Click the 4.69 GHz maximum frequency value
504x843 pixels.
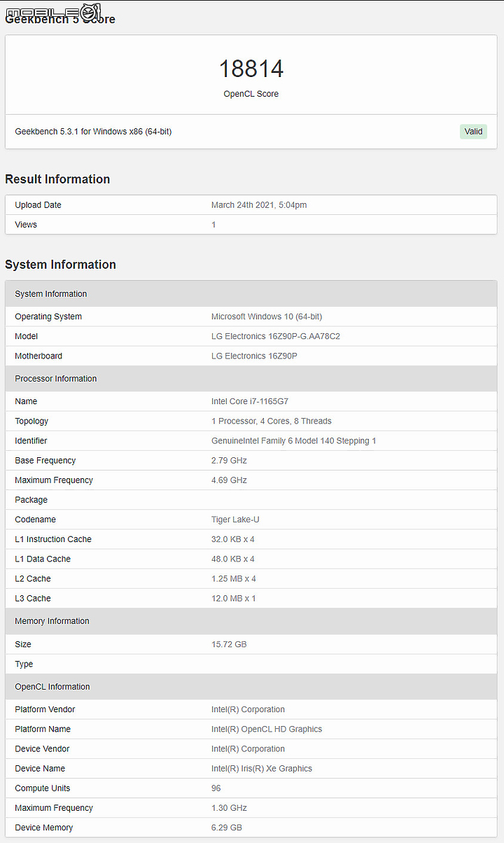[229, 480]
